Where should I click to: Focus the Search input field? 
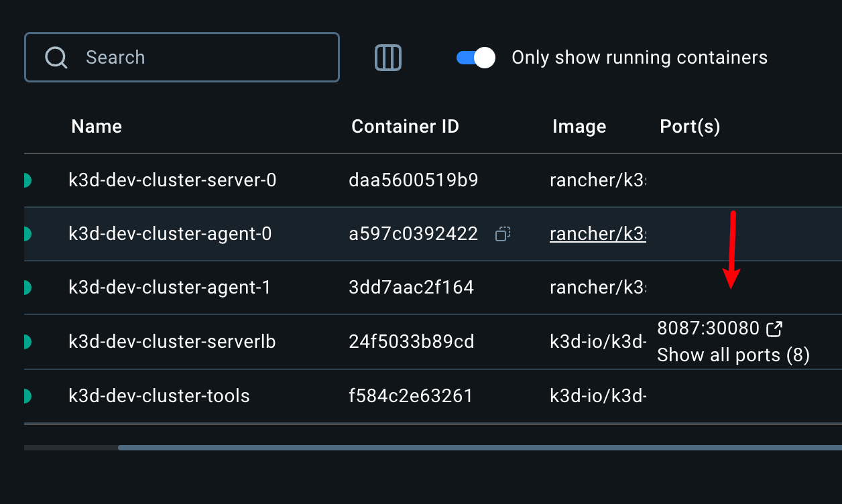click(201, 58)
